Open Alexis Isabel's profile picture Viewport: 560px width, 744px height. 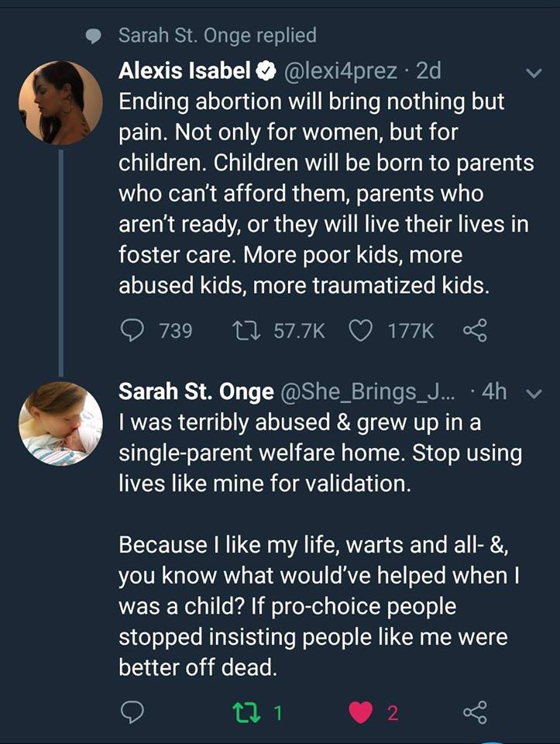tap(60, 102)
